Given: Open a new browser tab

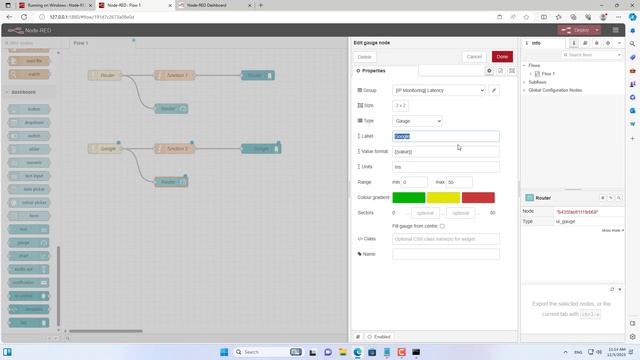Looking at the screenshot, I should (x=261, y=5).
